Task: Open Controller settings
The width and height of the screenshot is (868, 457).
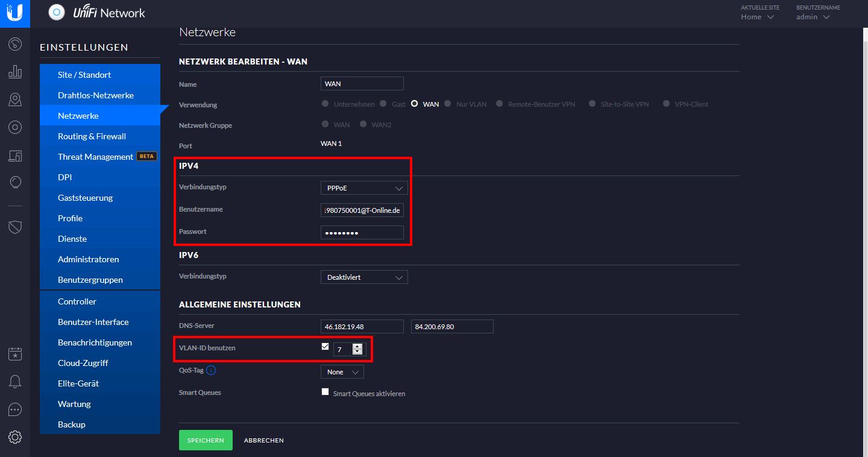Action: 100,301
